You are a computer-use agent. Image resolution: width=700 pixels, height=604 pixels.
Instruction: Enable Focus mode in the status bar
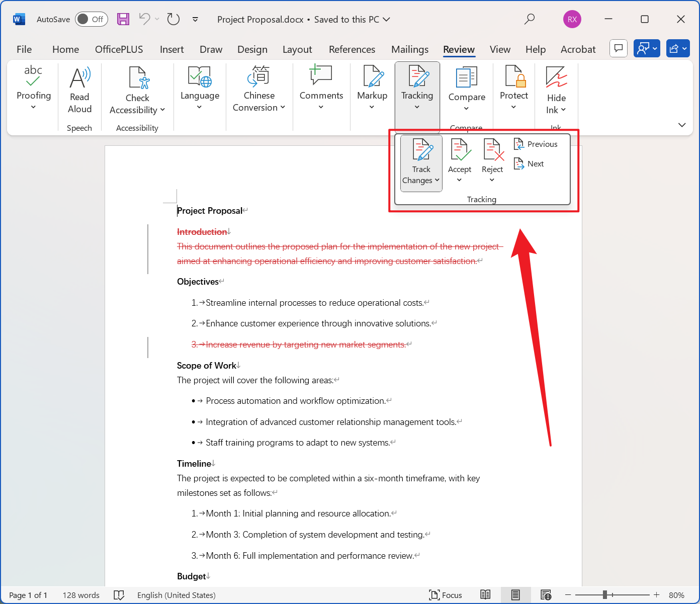tap(446, 595)
